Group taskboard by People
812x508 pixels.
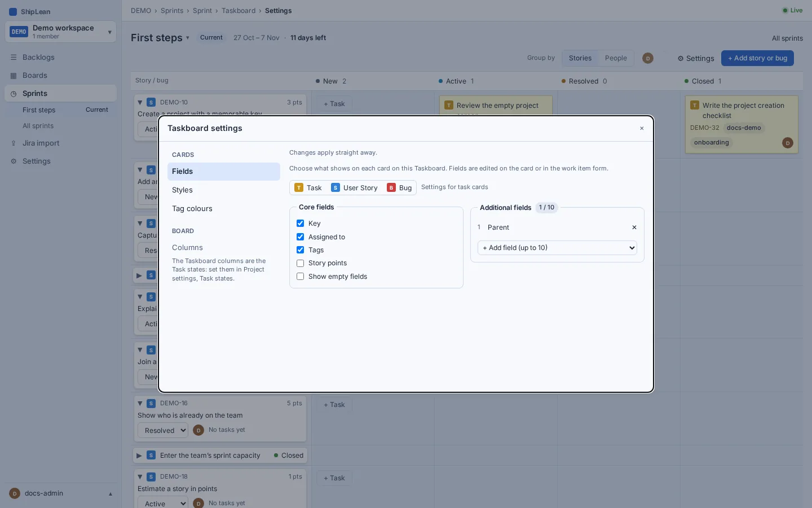[x=616, y=58]
